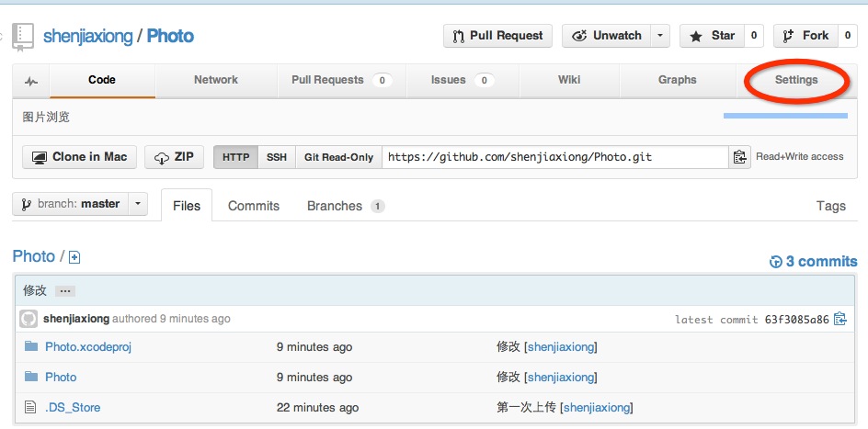Click the Photo.xcodeproj folder icon
The image size is (868, 429).
(31, 346)
